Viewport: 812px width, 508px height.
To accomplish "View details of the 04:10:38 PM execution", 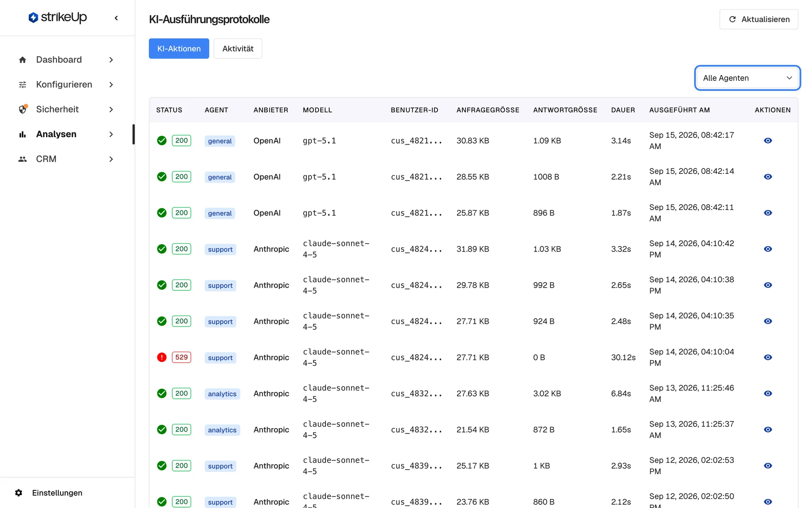I will (768, 285).
